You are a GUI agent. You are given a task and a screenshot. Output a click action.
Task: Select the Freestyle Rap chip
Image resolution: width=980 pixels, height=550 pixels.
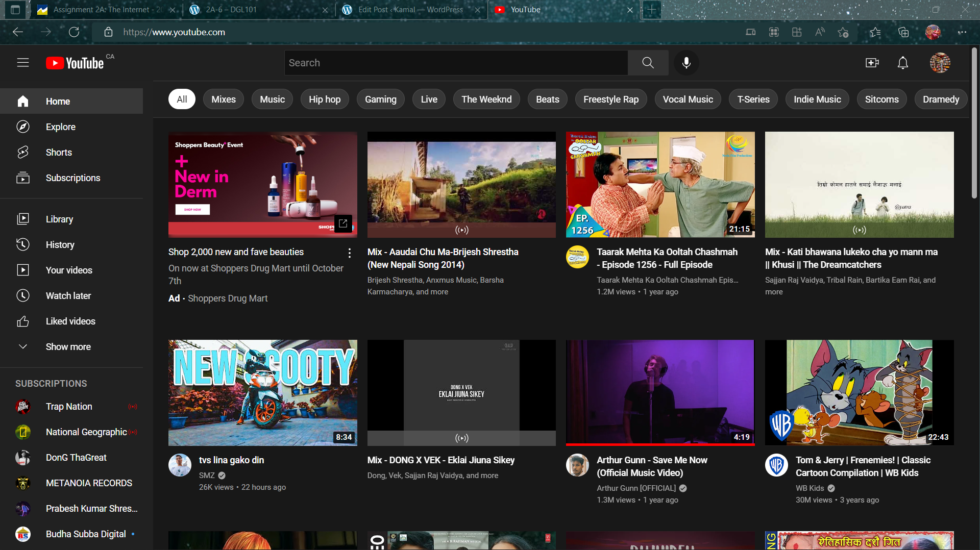[x=611, y=99]
